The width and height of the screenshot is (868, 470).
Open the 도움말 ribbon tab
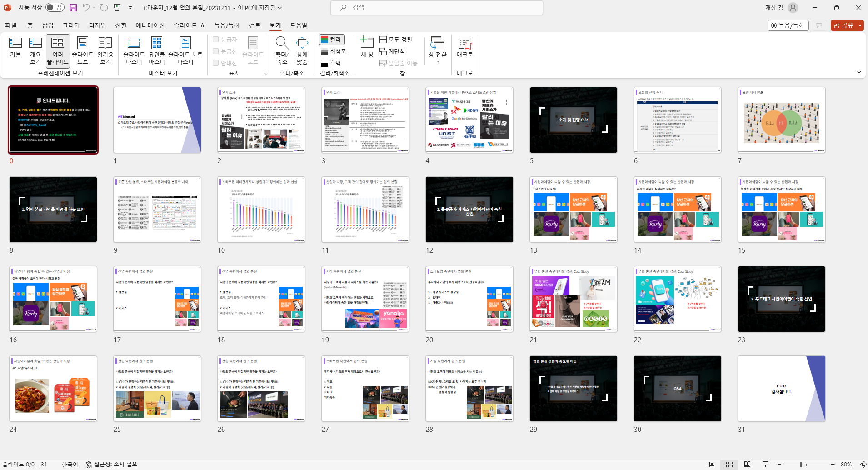pos(299,25)
